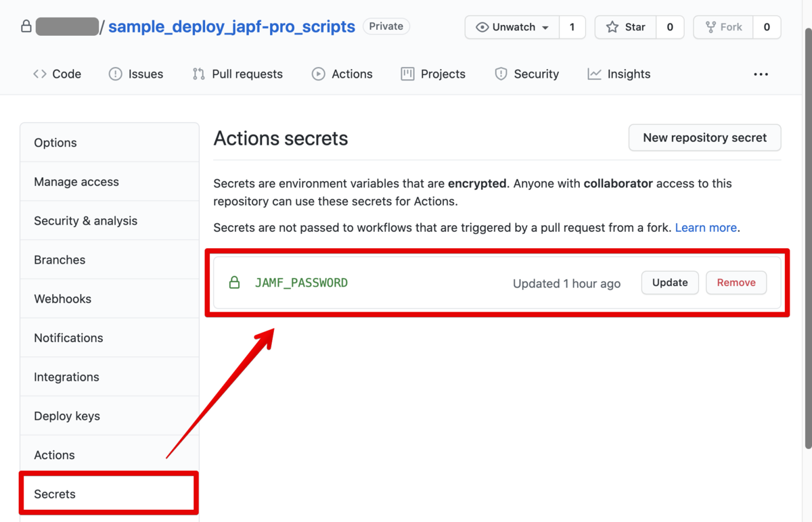Click the Actions secrets heading
Screen dimensions: 812x522
pyautogui.click(x=281, y=139)
